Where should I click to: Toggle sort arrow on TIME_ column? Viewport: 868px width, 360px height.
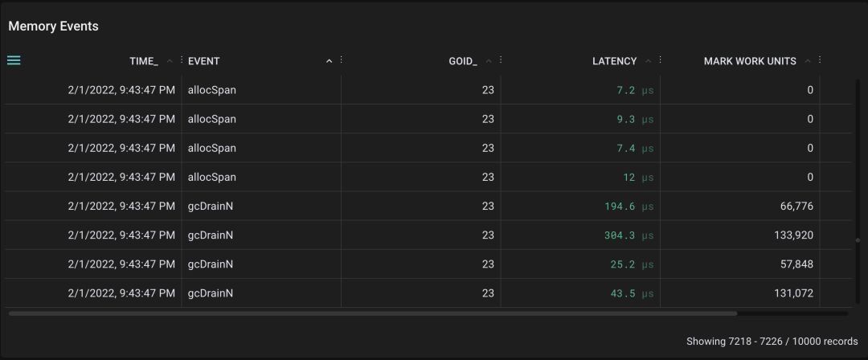pyautogui.click(x=169, y=61)
